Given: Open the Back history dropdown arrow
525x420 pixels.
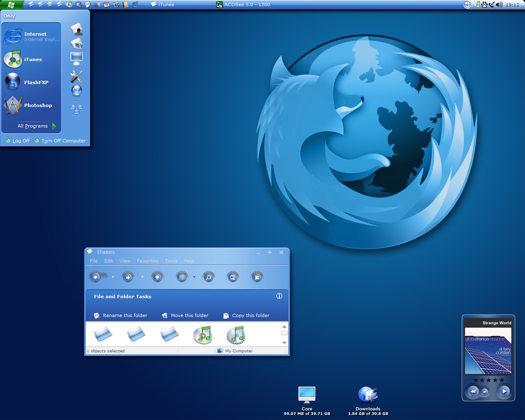Looking at the screenshot, I should point(113,277).
